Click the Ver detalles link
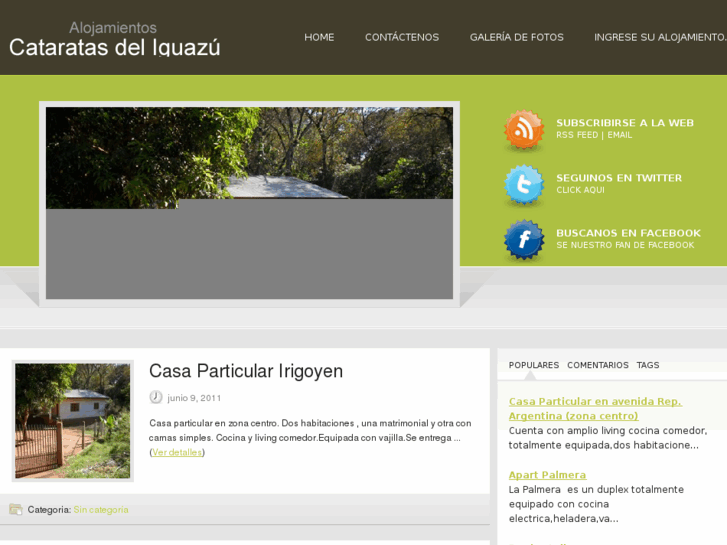 click(177, 452)
